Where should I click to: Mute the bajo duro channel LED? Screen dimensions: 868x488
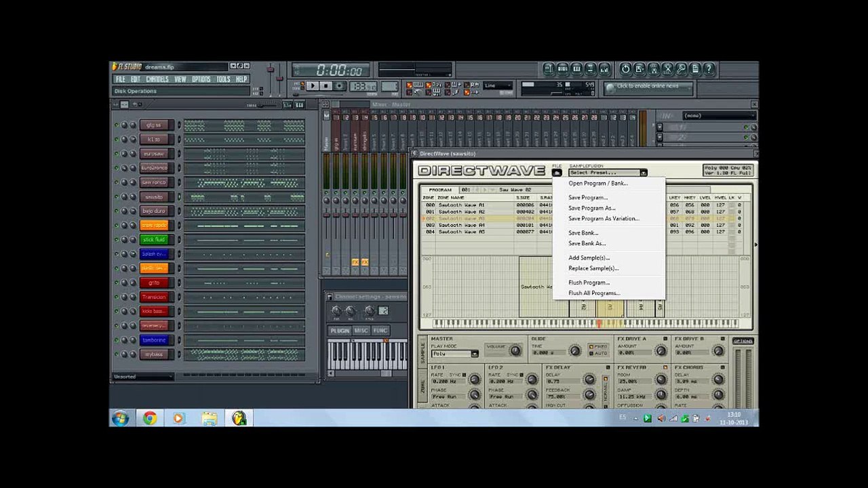(x=116, y=211)
